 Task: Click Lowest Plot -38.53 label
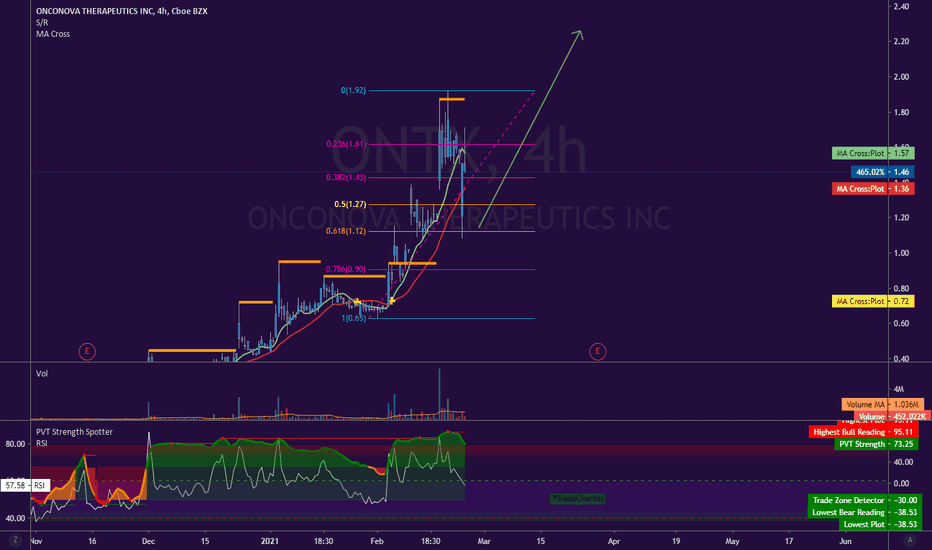[x=880, y=524]
